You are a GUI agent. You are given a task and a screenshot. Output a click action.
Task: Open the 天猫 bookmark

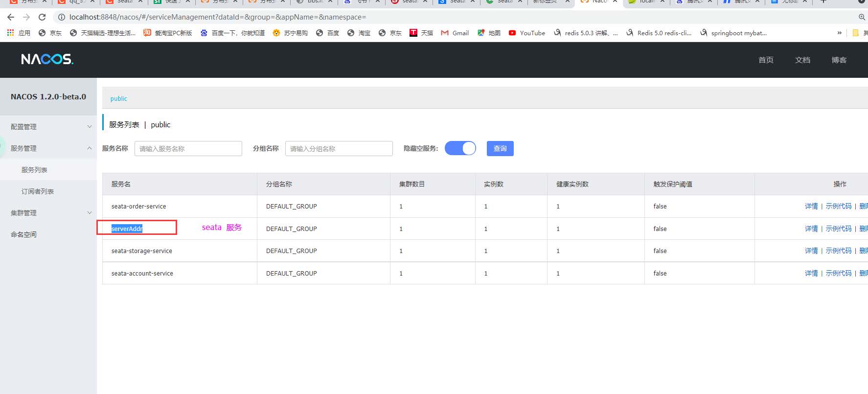point(421,33)
